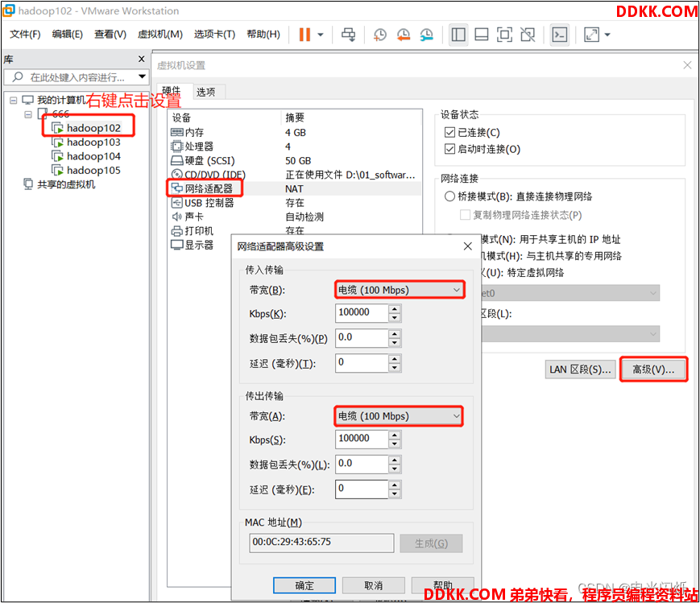Decrease incoming 数据包丢失(%)(P) with down arrow
The width and height of the screenshot is (700, 603).
[x=394, y=343]
